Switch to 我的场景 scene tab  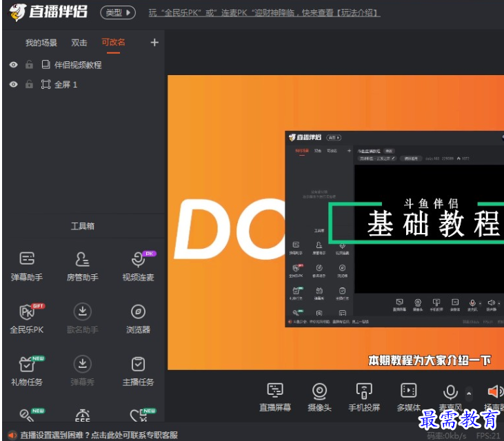(x=41, y=43)
